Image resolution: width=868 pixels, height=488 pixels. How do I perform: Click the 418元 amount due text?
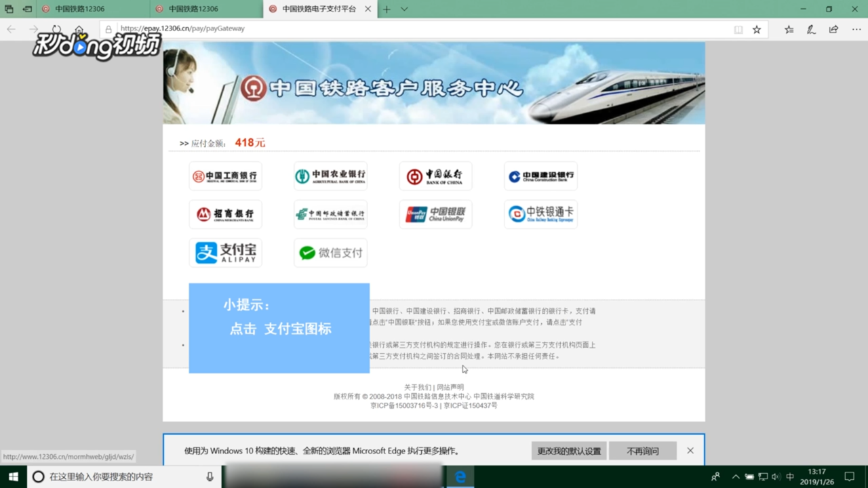(x=250, y=142)
